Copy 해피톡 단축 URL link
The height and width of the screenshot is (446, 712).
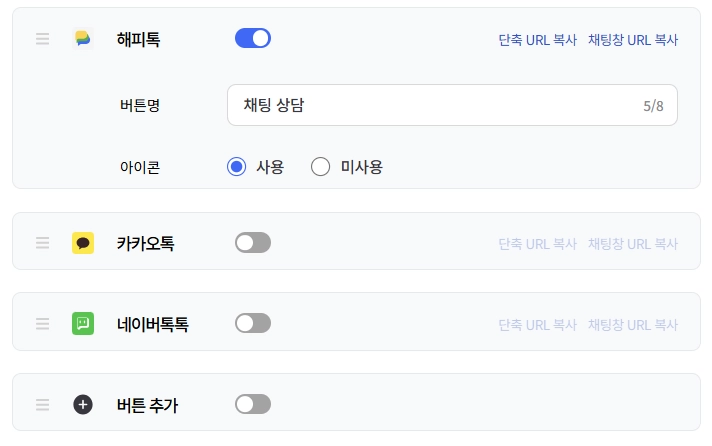click(537, 41)
